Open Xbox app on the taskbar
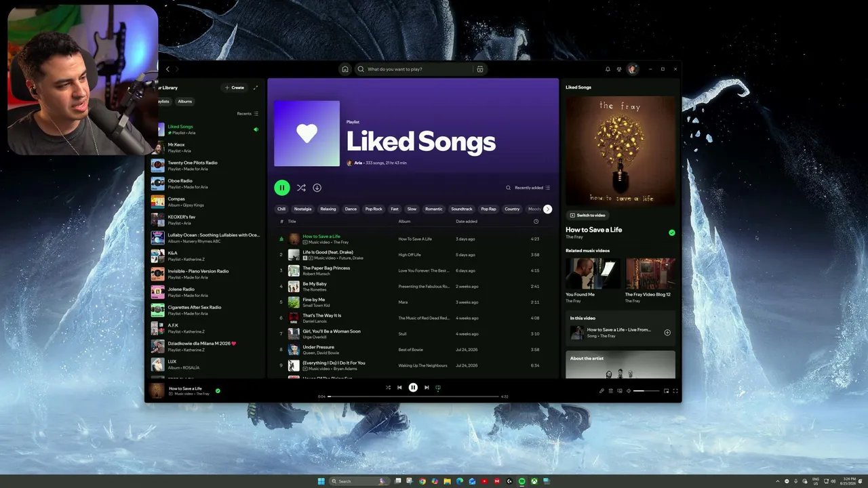Viewport: 868px width, 488px height. coord(534,481)
